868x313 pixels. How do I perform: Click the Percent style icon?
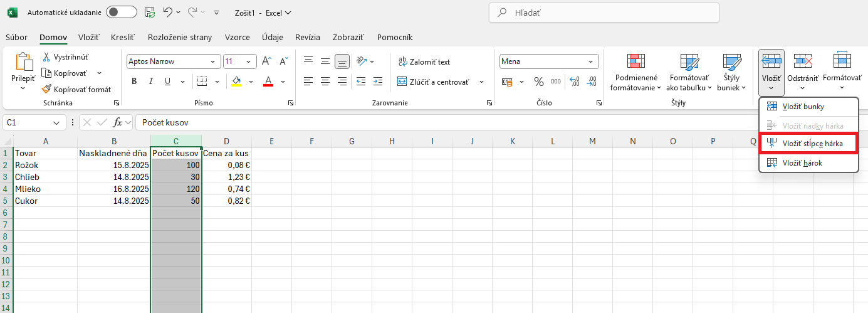[x=539, y=82]
